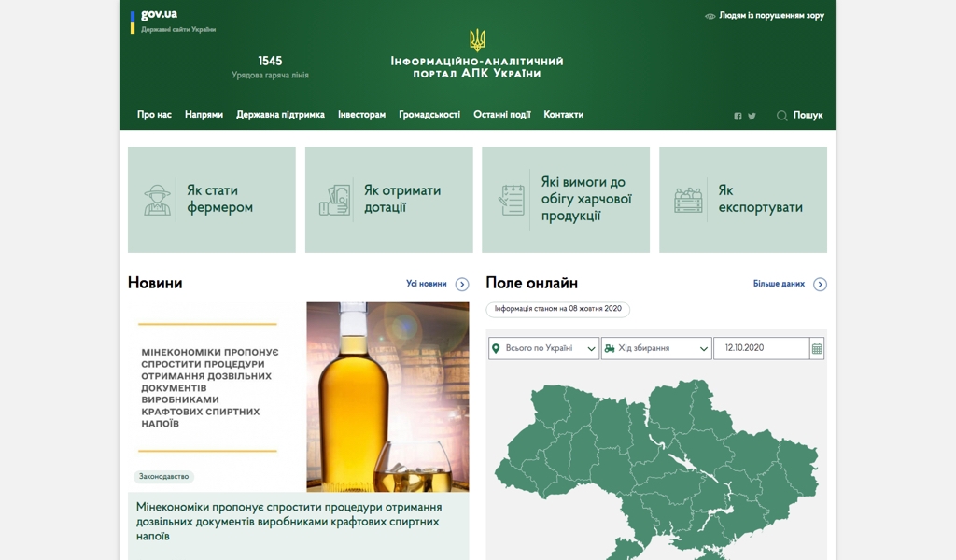Click the green map of Ukraine

click(x=656, y=469)
